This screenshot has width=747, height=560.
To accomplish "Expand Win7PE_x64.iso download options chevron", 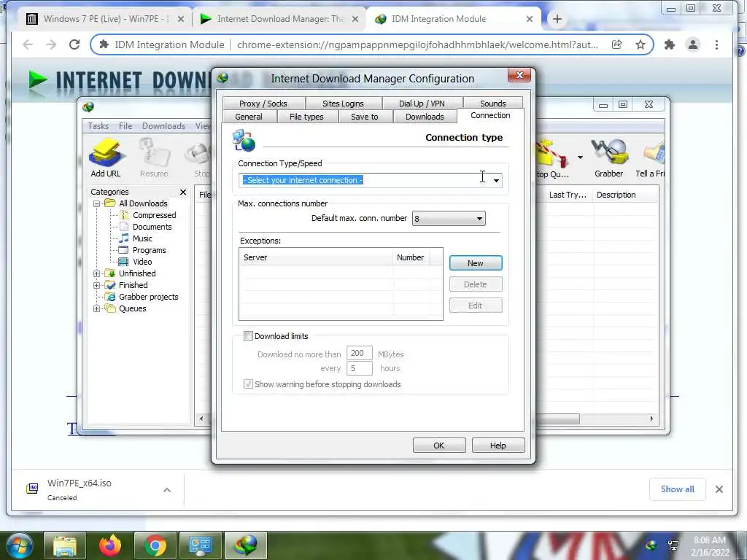I will click(167, 490).
